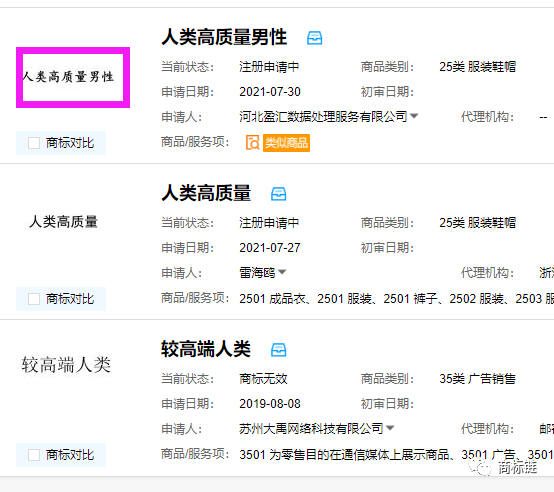Expand applicant dropdown for 河北盈汇数据处理服务有限公司
Screen dimensions: 554x492
414,115
